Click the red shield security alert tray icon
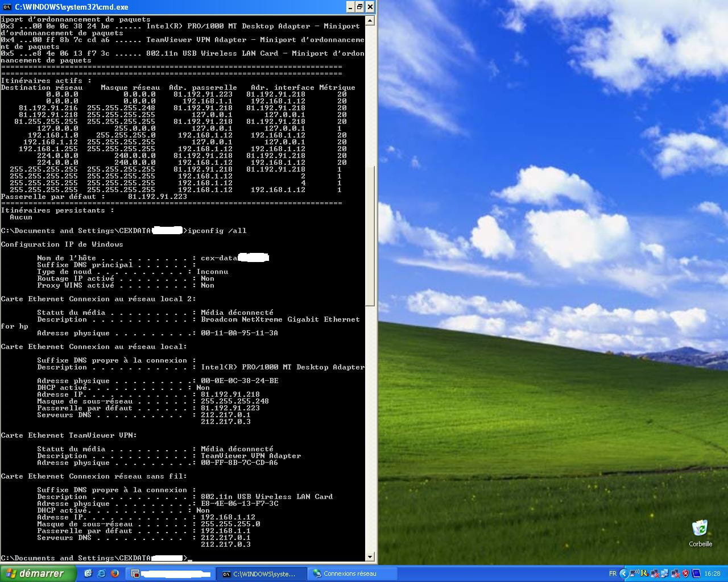Image resolution: width=728 pixels, height=582 pixels. [x=685, y=573]
